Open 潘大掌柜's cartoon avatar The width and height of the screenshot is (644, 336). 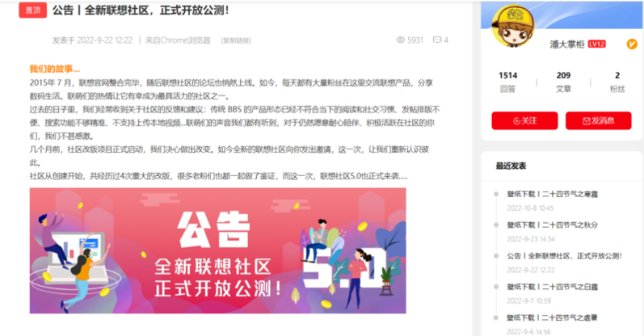click(513, 26)
